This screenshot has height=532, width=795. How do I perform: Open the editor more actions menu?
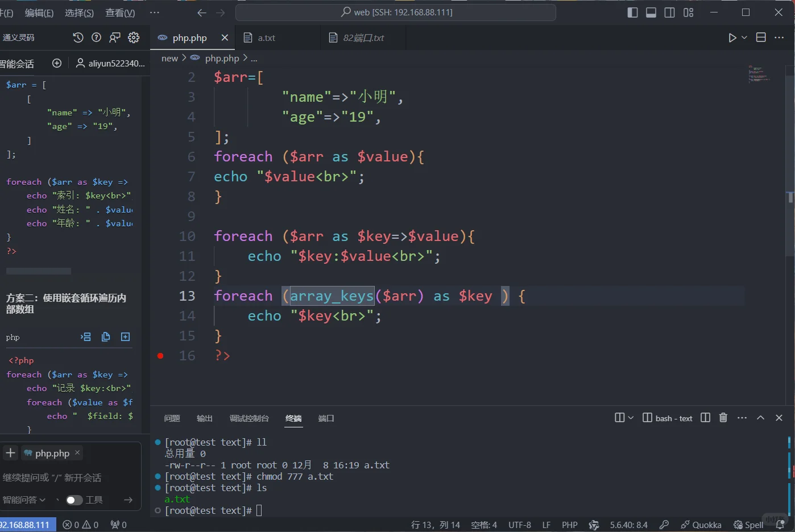[x=779, y=38]
